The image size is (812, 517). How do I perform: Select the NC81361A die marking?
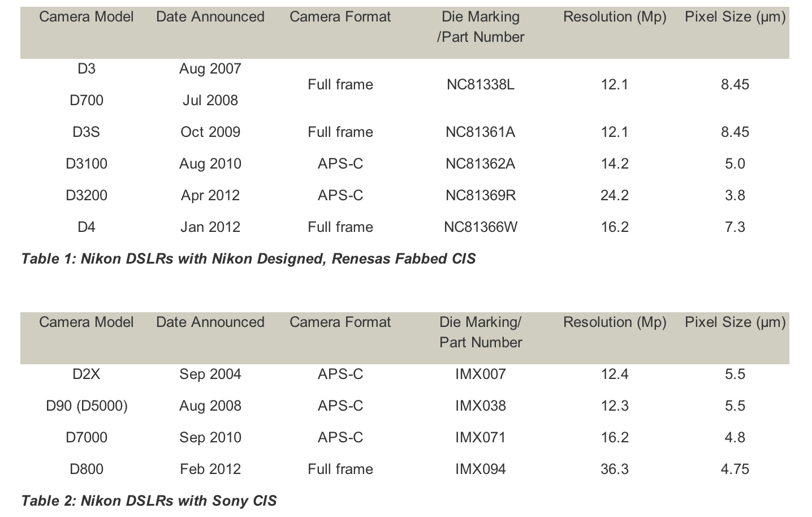(x=481, y=132)
